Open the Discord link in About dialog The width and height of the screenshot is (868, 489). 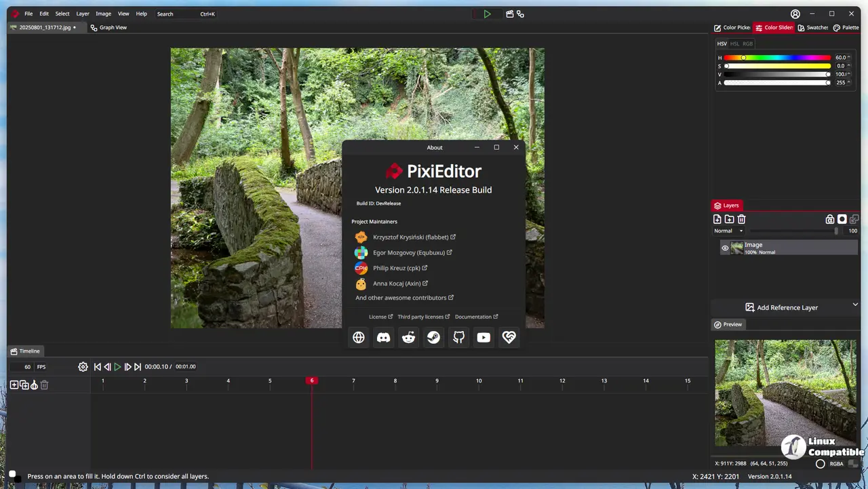384,337
